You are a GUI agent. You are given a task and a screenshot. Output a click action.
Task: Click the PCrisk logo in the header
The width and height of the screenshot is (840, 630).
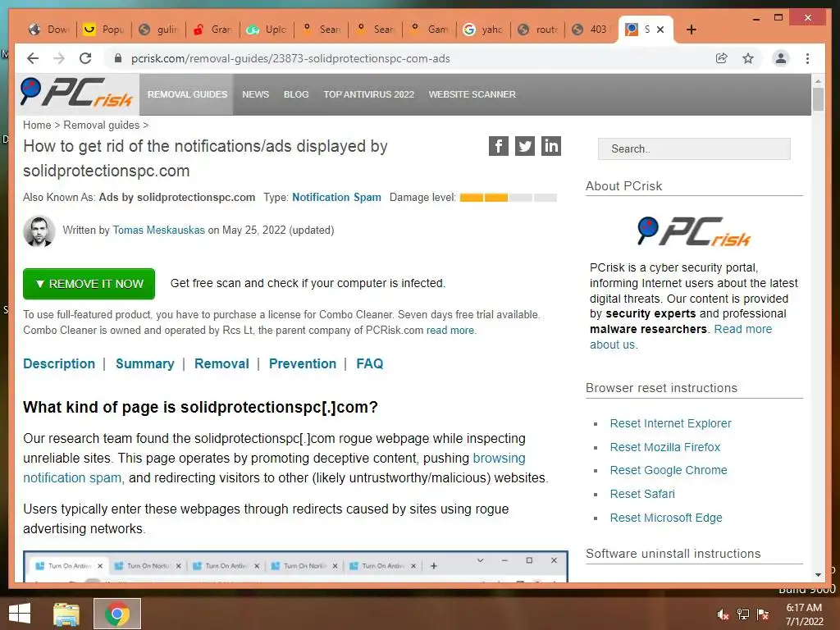[76, 93]
